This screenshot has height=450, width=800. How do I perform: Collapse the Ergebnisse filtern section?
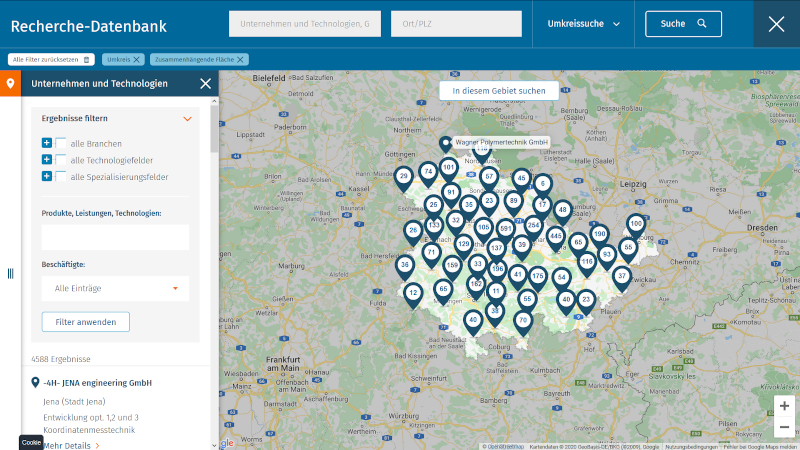[x=186, y=118]
